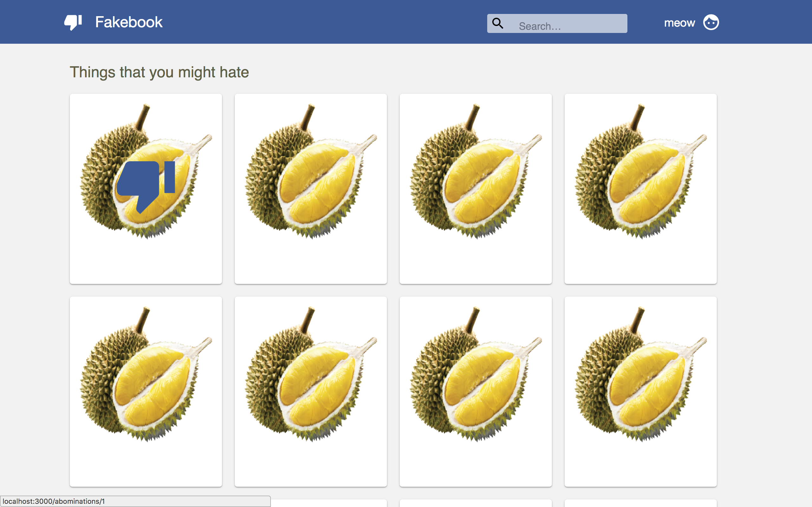This screenshot has width=812, height=507.
Task: Open the third durian card in row two
Action: tap(475, 392)
